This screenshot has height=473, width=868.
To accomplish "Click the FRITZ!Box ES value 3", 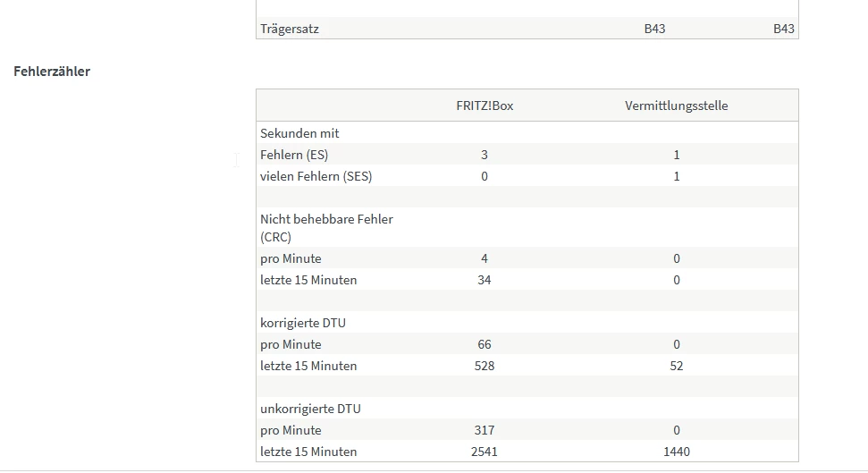I will pyautogui.click(x=485, y=155).
